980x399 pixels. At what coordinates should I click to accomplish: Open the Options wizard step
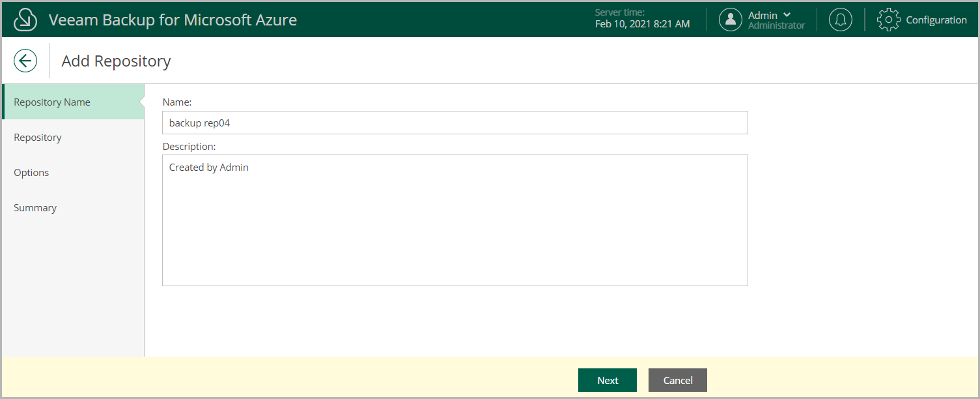[73, 172]
